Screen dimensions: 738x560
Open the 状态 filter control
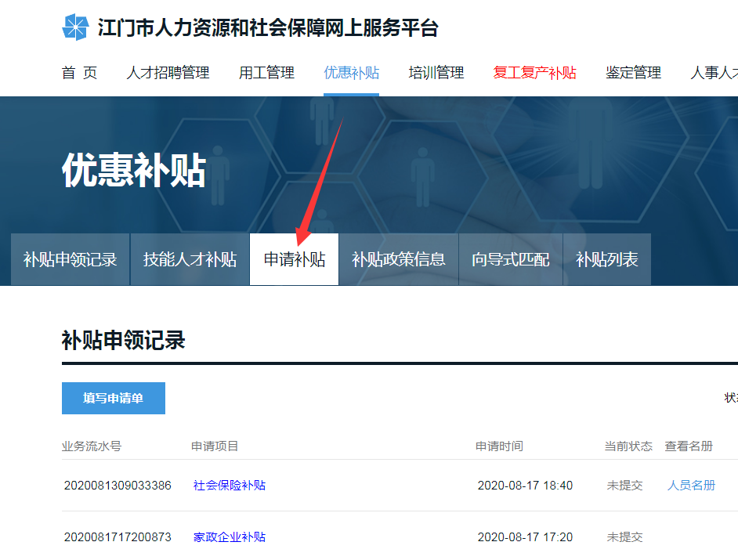734,398
